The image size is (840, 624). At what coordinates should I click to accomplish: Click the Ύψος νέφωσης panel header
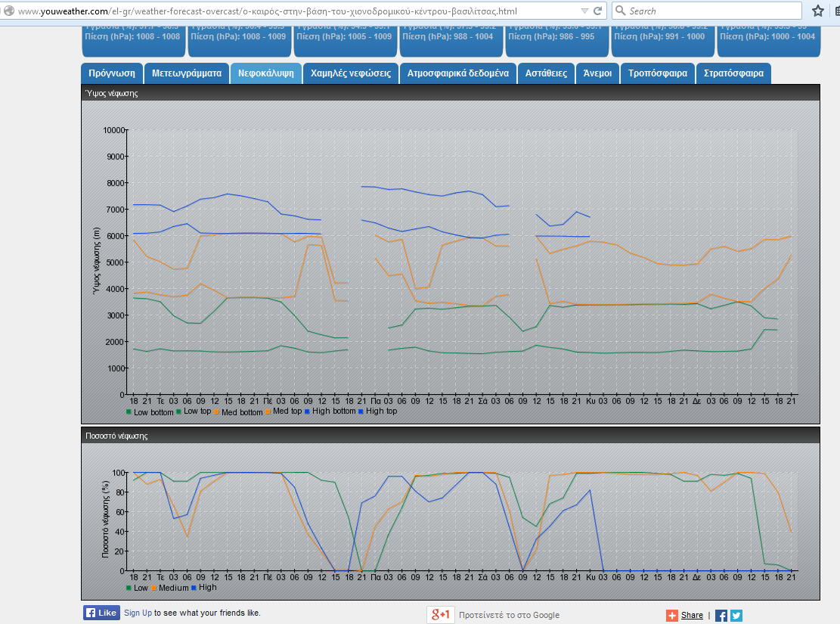(451, 93)
